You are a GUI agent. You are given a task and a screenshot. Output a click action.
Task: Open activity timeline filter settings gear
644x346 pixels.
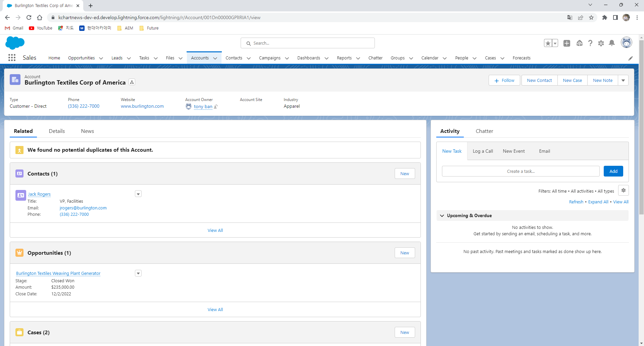pos(624,190)
